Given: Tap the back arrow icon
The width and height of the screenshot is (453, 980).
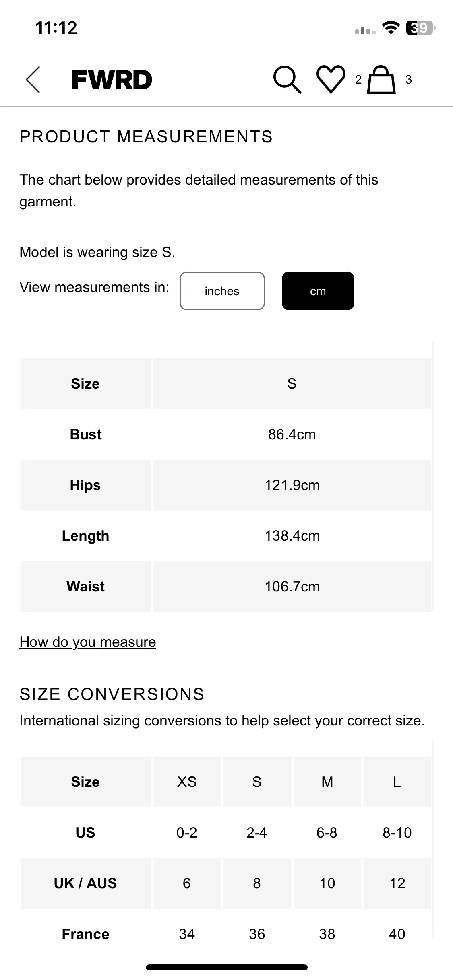Looking at the screenshot, I should pyautogui.click(x=33, y=80).
